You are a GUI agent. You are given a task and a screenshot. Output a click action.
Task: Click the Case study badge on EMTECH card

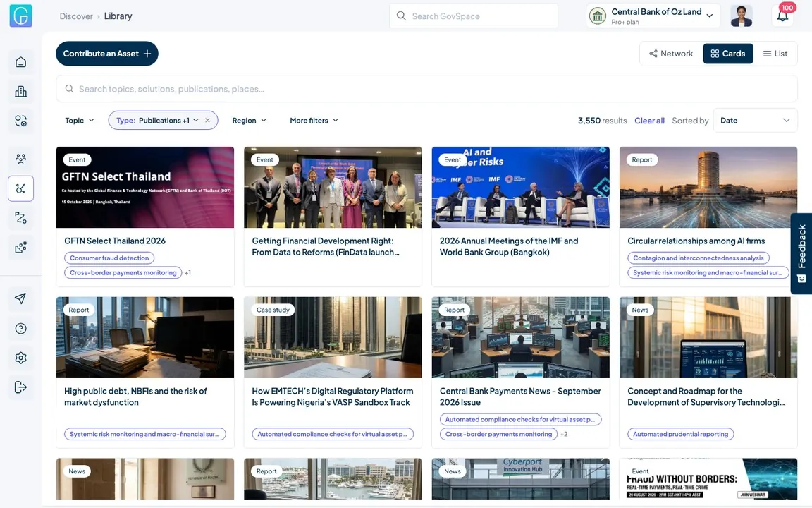(273, 310)
